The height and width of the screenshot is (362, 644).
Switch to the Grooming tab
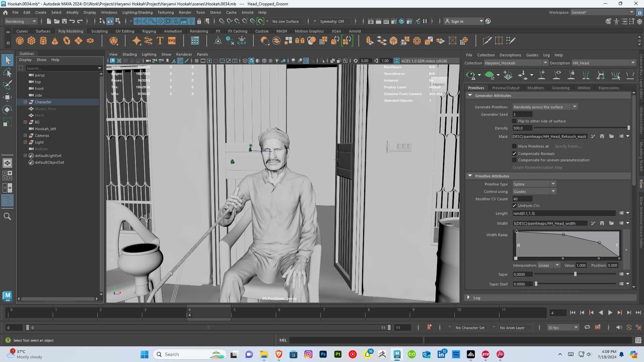[560, 88]
